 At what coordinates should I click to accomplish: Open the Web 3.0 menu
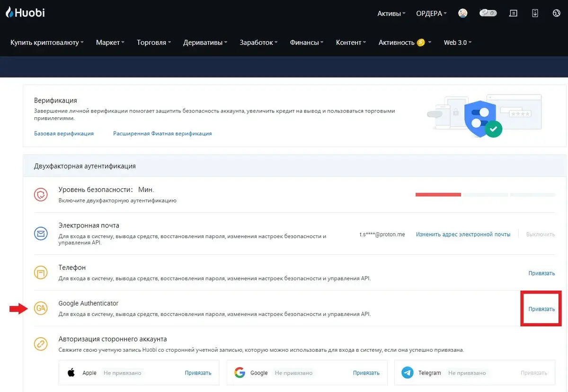coord(457,43)
